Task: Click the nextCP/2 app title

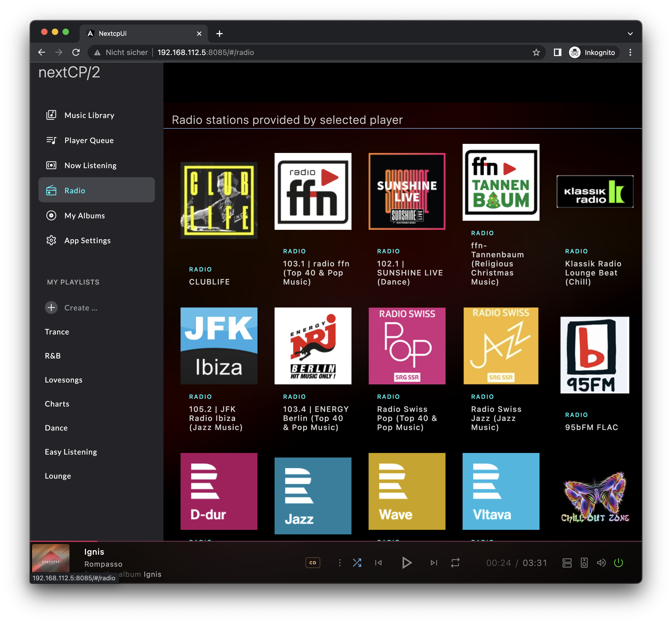Action: tap(69, 73)
